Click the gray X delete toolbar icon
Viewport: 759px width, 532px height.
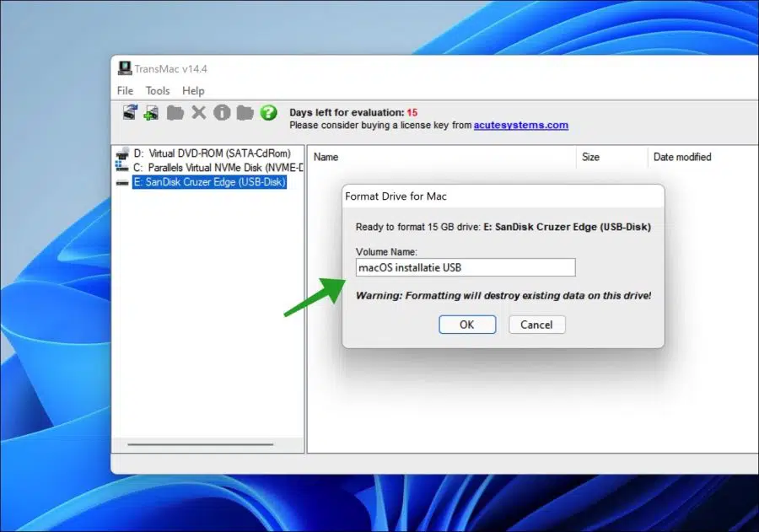(198, 113)
